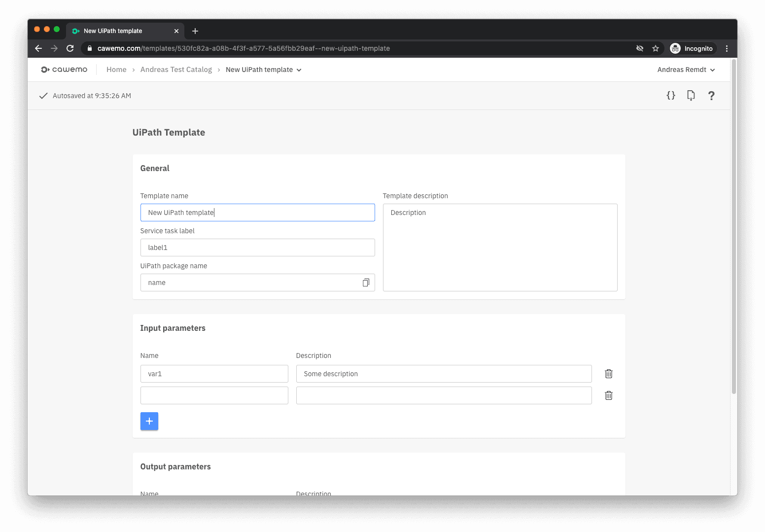Close the New UiPath template tab
Image resolution: width=765 pixels, height=532 pixels.
coord(176,31)
